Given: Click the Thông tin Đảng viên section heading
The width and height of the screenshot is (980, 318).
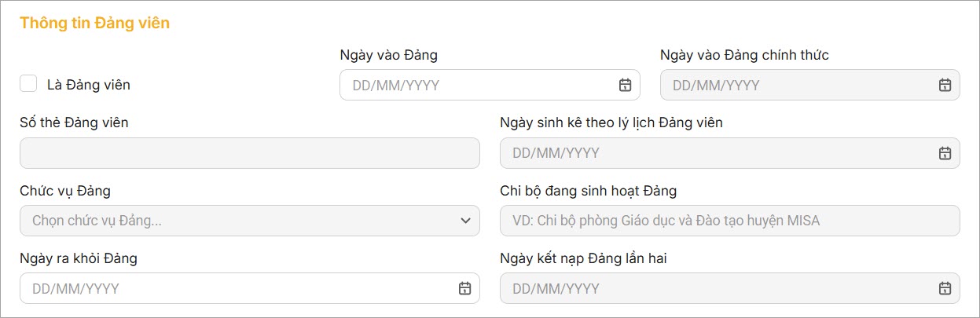Looking at the screenshot, I should pyautogui.click(x=94, y=23).
